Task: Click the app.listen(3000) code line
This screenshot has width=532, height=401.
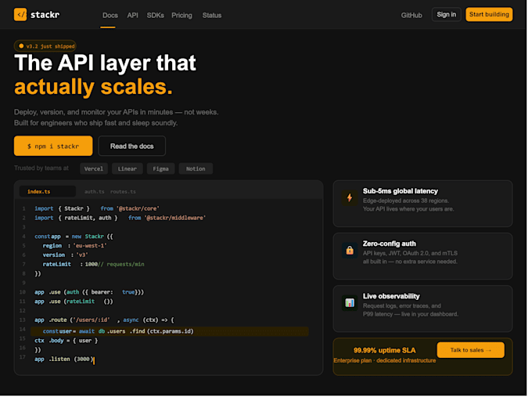Action: (64, 359)
